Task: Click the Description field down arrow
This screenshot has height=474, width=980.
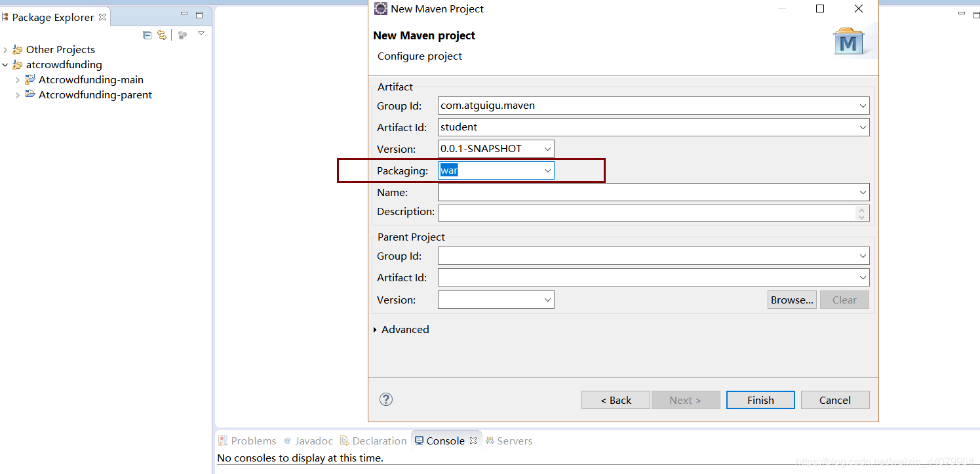Action: [x=862, y=217]
